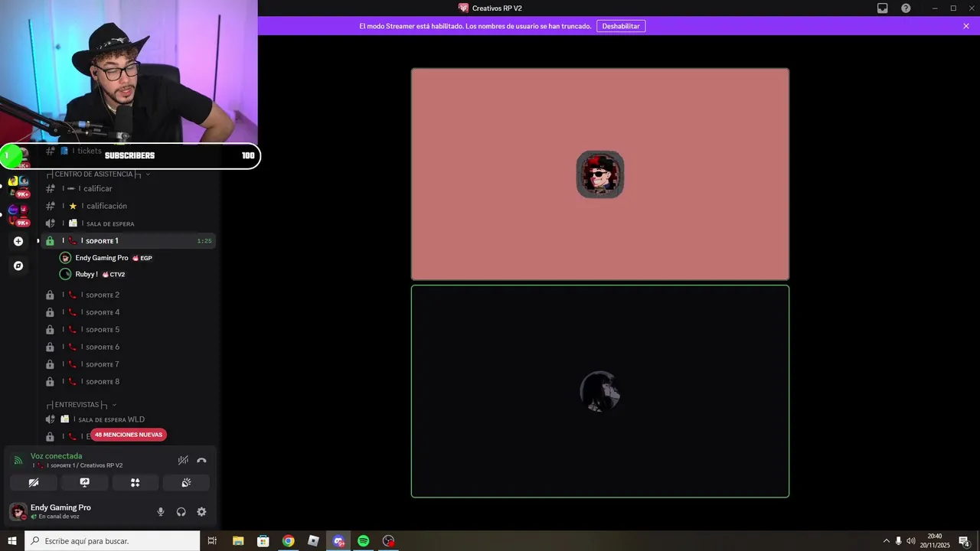Join SALA DE ESPERA WLD channel
980x551 pixels.
point(128,419)
